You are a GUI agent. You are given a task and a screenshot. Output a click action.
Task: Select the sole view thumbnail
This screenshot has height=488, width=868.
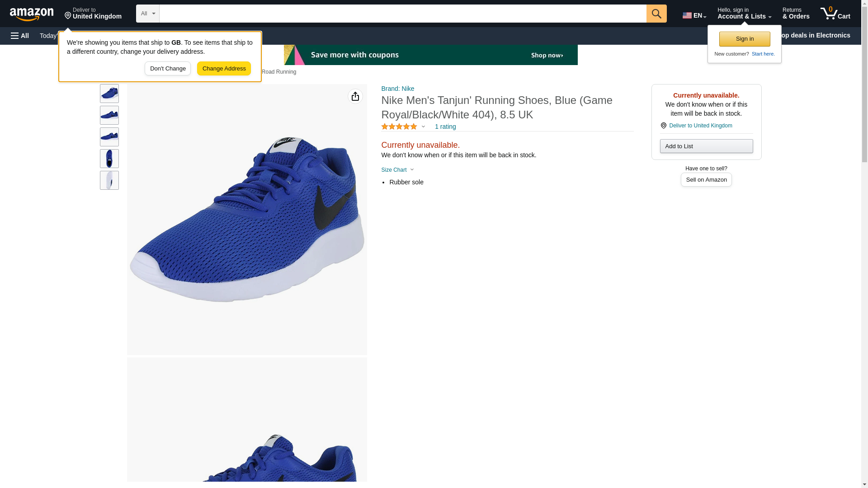pos(109,180)
